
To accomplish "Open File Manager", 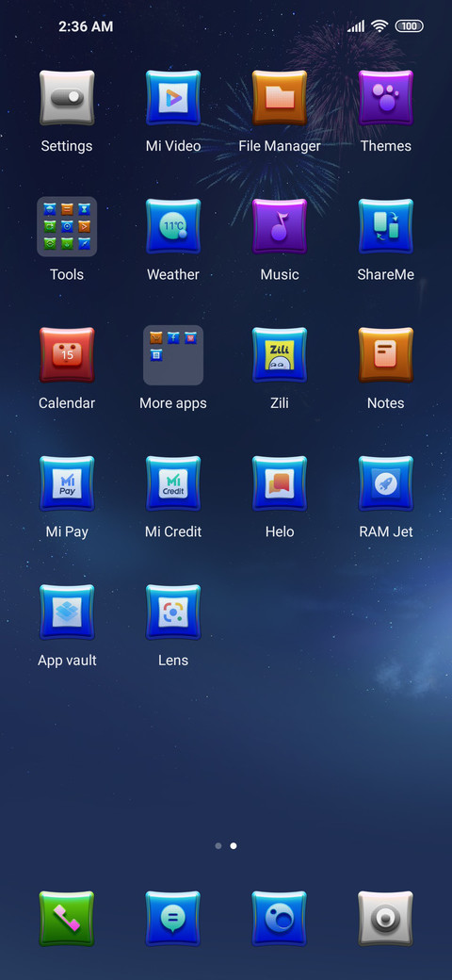I will tap(279, 97).
